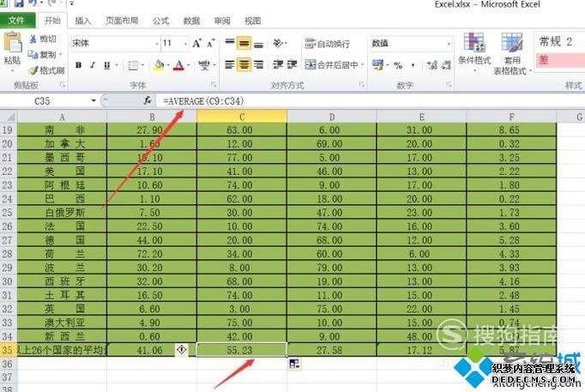Click the text Orientation icon

(x=278, y=43)
